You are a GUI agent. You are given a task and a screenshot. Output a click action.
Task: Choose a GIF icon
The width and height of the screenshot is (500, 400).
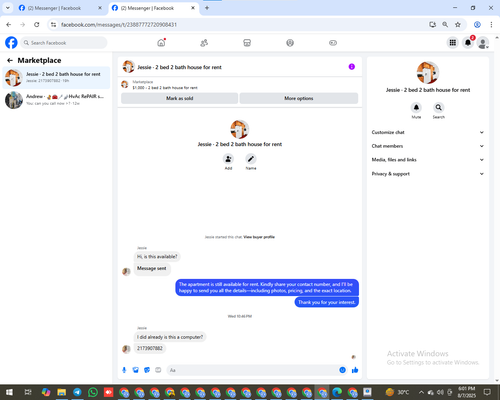click(x=158, y=370)
